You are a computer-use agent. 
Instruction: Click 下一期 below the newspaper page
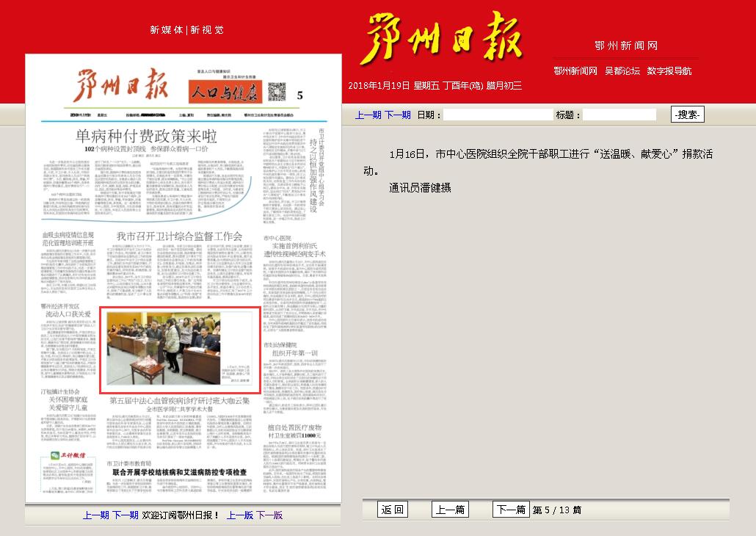[x=126, y=515]
